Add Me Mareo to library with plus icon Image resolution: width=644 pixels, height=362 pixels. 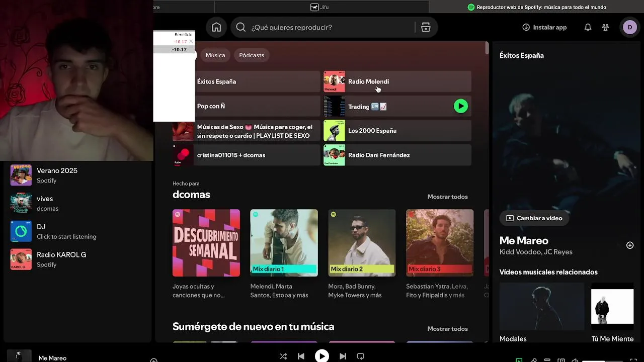click(630, 245)
